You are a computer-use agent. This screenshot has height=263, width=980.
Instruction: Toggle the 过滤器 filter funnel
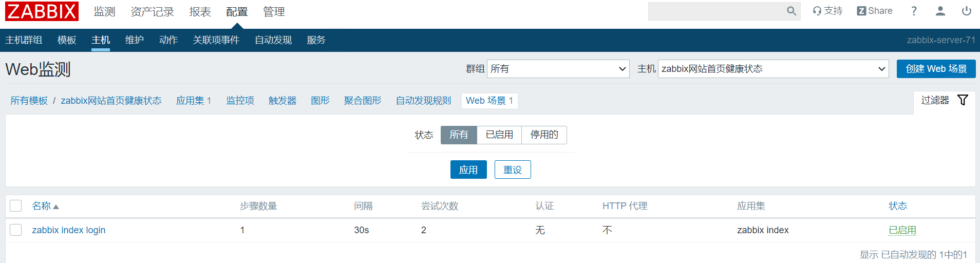(x=963, y=100)
